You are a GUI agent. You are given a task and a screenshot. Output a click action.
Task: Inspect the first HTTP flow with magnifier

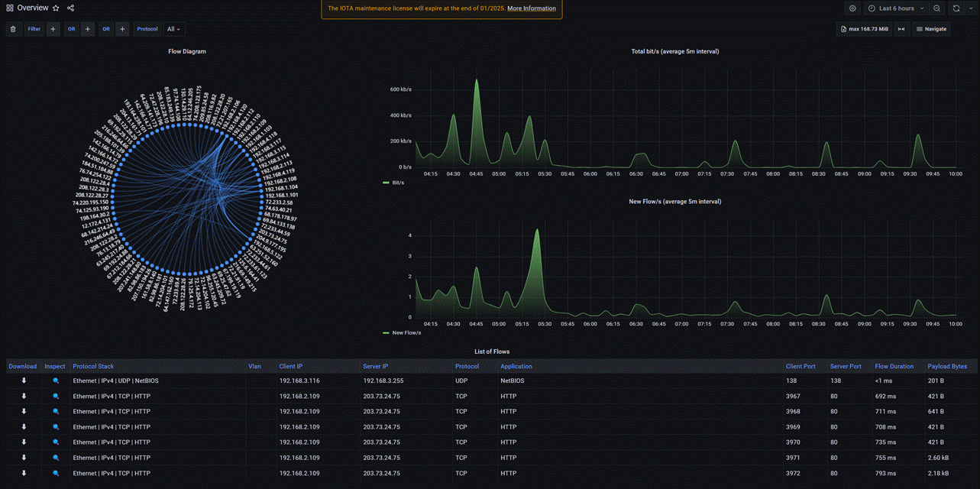point(56,396)
